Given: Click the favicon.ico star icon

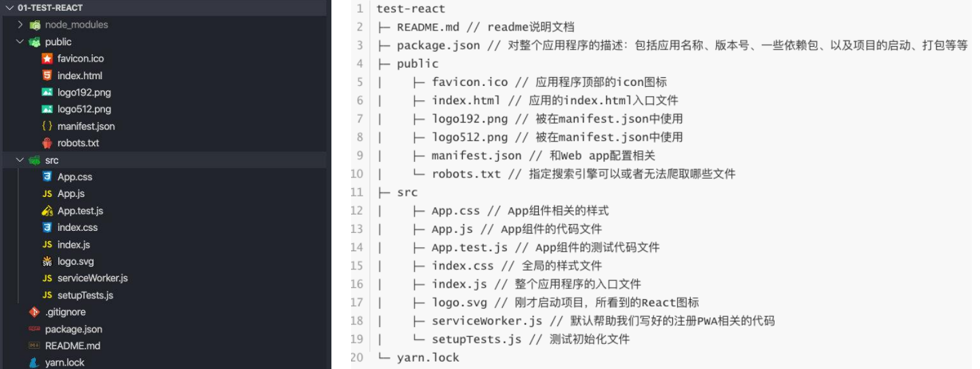Looking at the screenshot, I should [47, 59].
